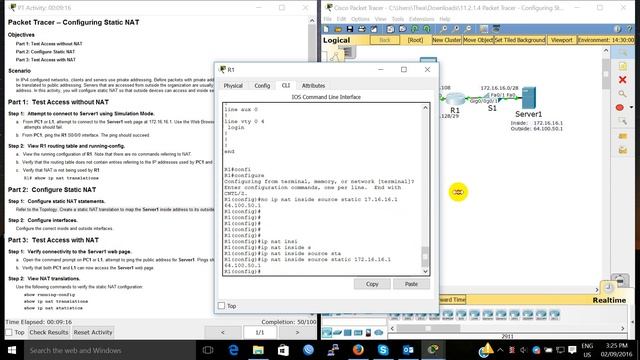Open the Tools menu

[x=398, y=19]
